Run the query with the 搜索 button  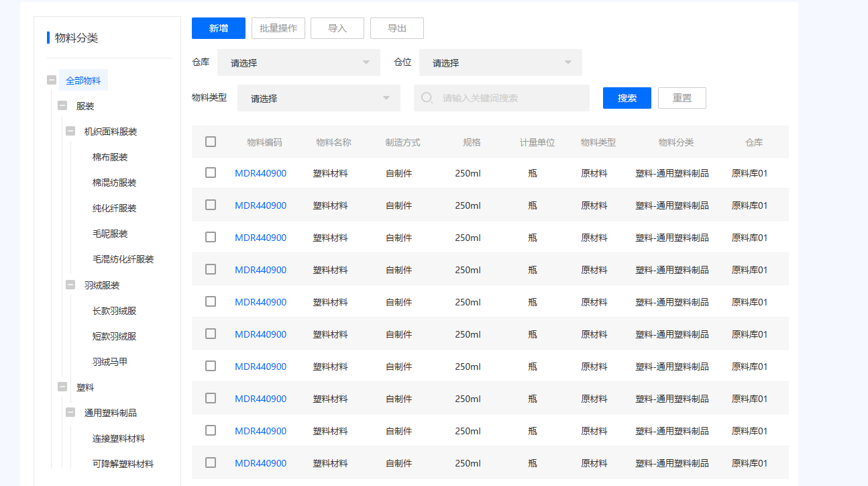point(627,98)
